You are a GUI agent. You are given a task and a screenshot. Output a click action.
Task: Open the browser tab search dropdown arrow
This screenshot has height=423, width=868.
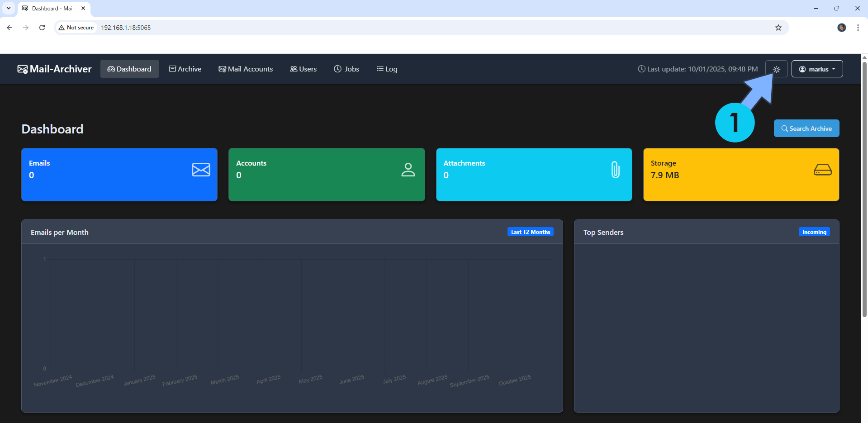[8, 8]
